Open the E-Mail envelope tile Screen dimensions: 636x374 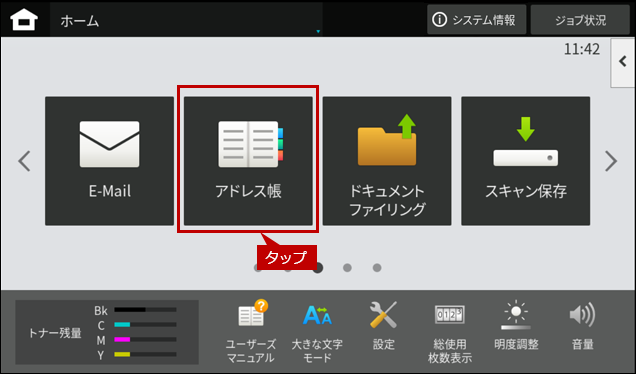point(110,161)
